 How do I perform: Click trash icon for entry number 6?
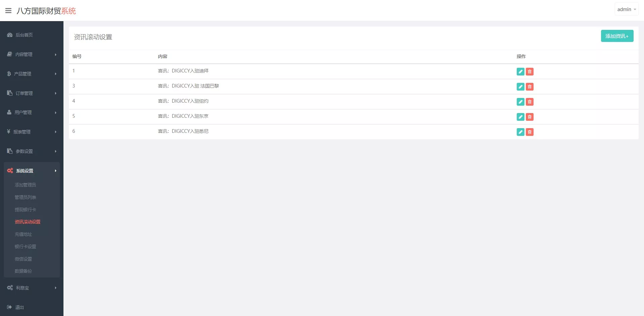click(530, 132)
